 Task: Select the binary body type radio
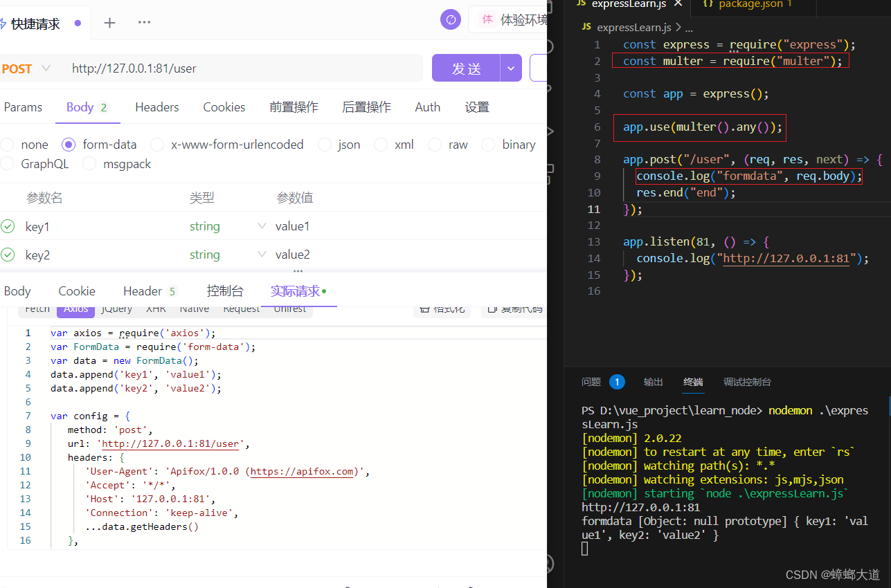coord(489,145)
